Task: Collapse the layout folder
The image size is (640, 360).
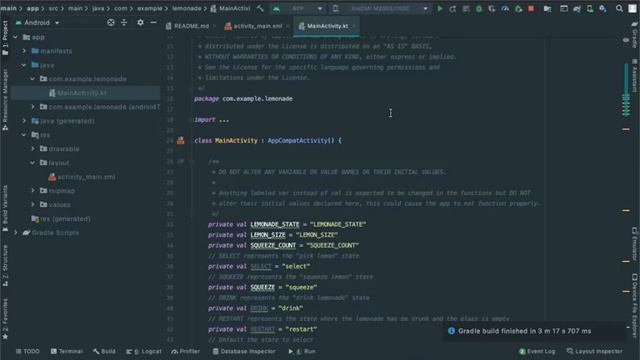Action: coord(33,163)
